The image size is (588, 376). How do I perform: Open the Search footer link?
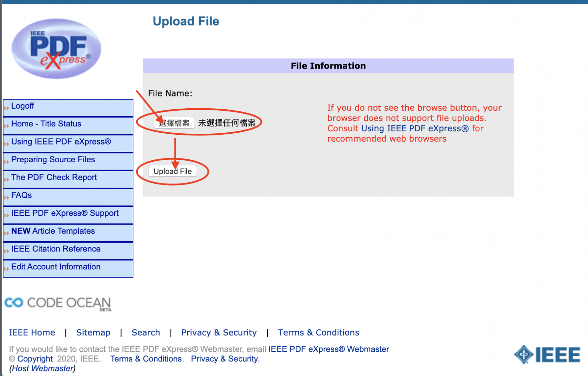point(146,332)
